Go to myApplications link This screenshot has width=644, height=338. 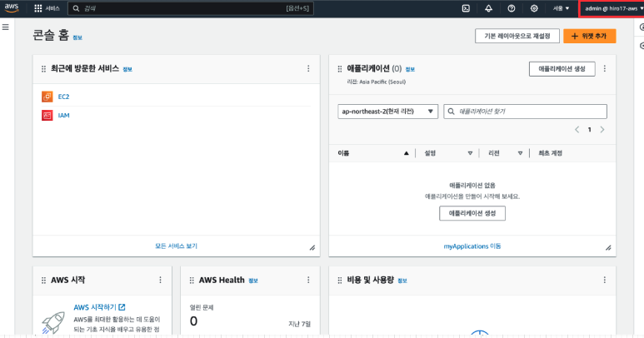[x=472, y=246]
